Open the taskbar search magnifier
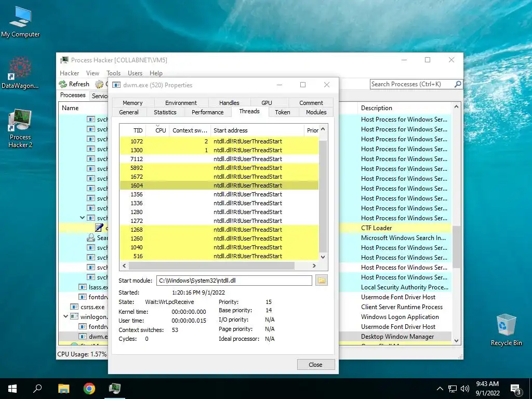The width and height of the screenshot is (532, 399). tap(37, 389)
